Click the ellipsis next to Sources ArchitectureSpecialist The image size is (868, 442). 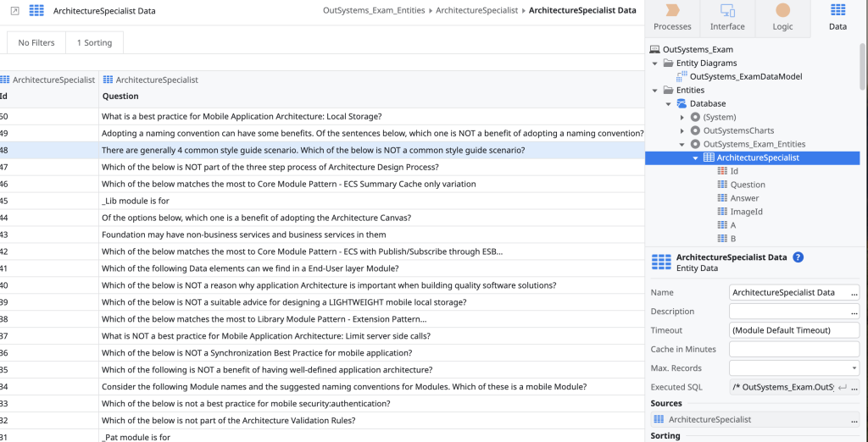pyautogui.click(x=854, y=420)
